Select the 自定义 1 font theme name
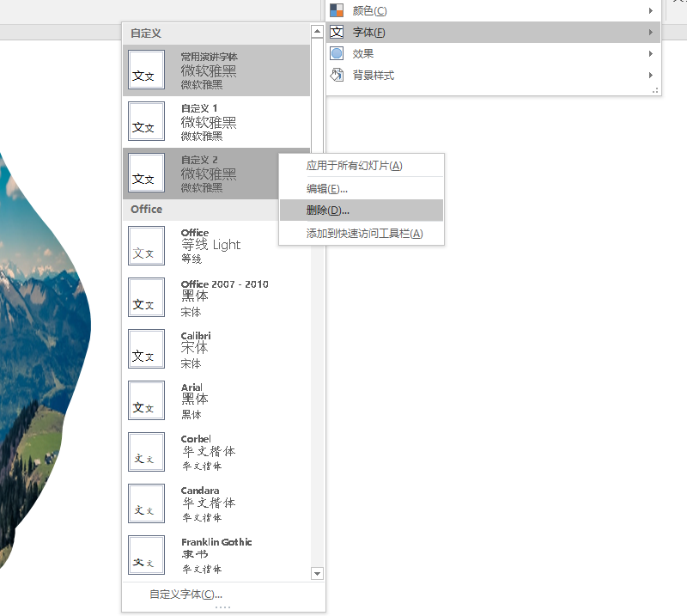The width and height of the screenshot is (687, 616). click(x=199, y=108)
